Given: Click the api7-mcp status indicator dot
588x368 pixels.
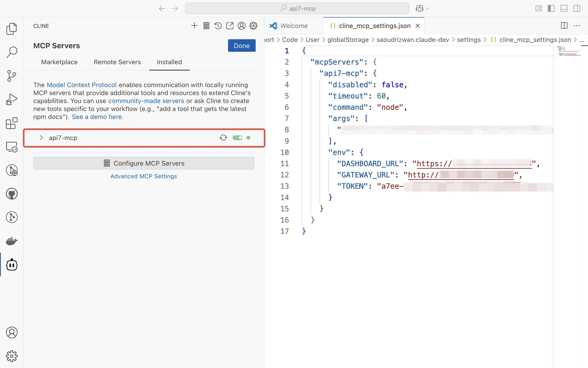Looking at the screenshot, I should click(x=248, y=138).
